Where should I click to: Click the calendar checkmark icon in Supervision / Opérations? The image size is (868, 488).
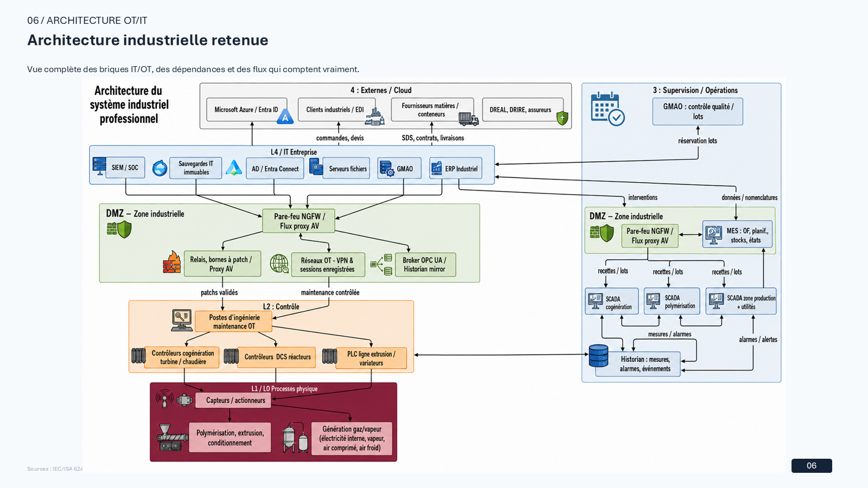click(x=608, y=108)
